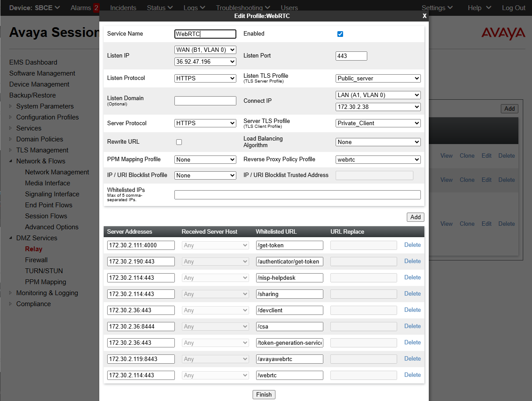Choose the Reverse Proxy Policy Profile dropdown

point(378,160)
